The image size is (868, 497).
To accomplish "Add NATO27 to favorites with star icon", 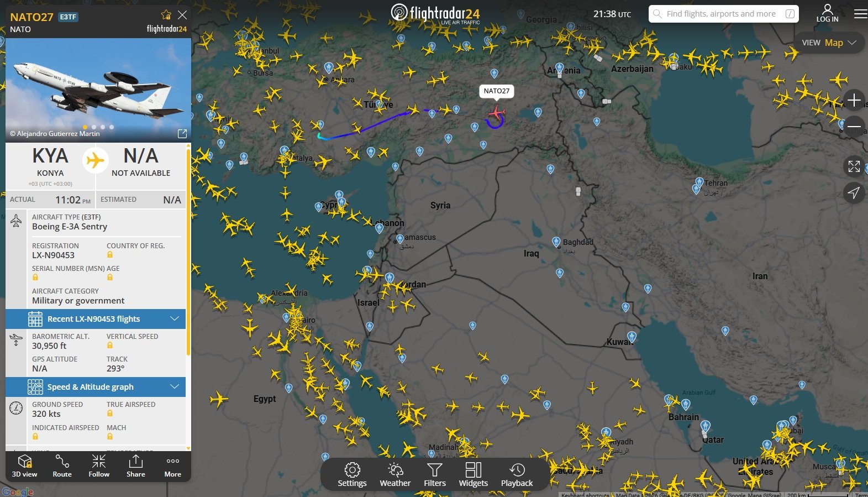I will pyautogui.click(x=166, y=15).
